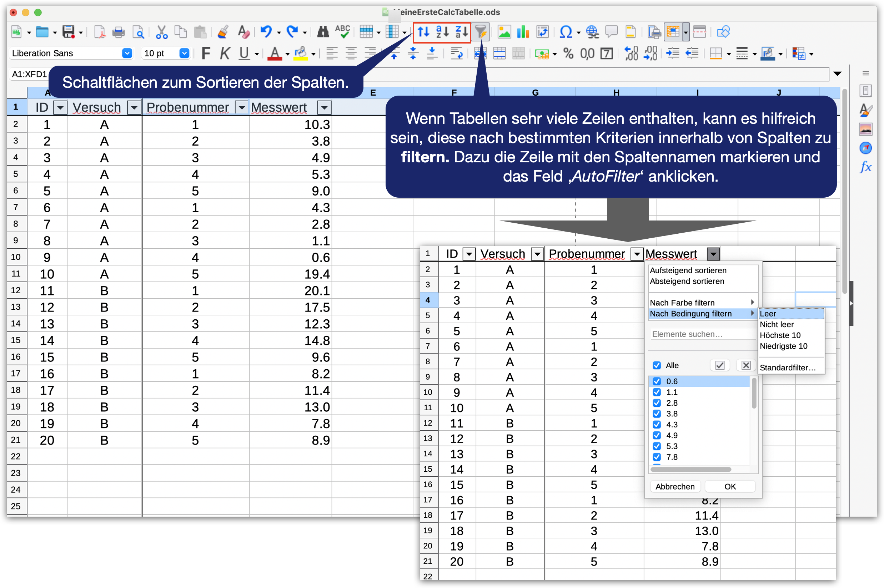Choose 'Nicht leer' from the submenu
The height and width of the screenshot is (588, 884).
point(776,324)
